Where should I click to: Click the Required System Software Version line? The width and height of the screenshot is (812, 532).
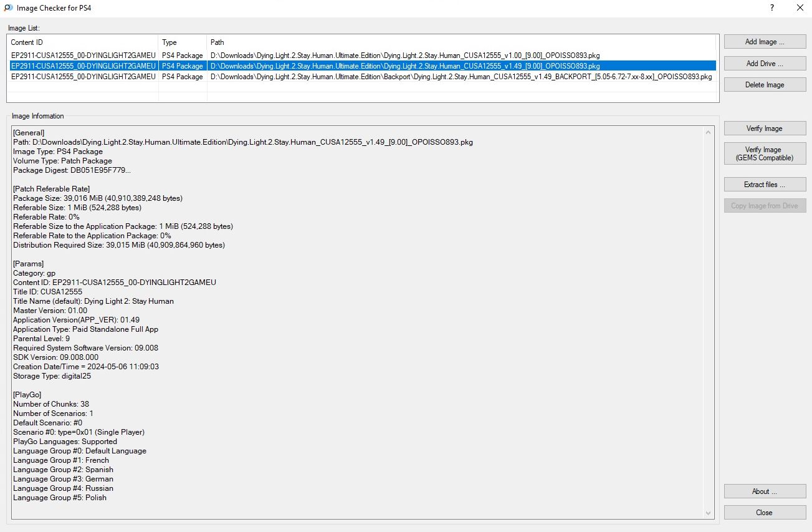click(x=85, y=348)
